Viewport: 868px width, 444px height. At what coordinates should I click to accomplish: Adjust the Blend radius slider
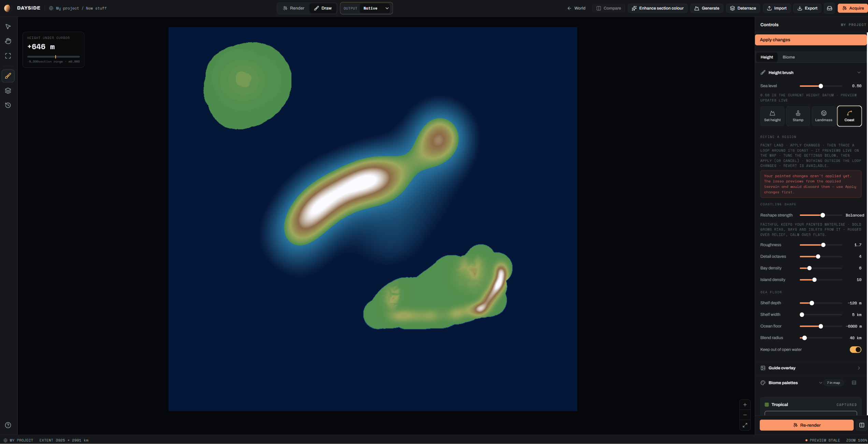(x=821, y=338)
